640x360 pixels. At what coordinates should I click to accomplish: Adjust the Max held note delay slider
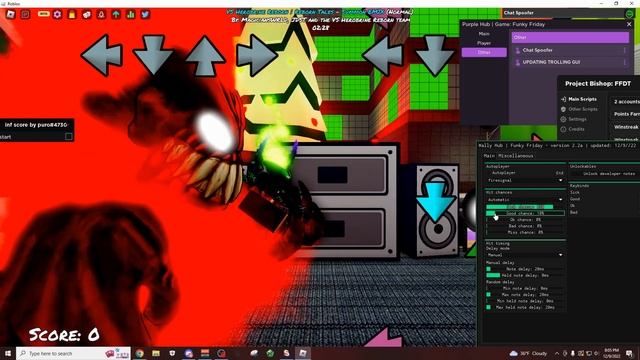[525, 307]
